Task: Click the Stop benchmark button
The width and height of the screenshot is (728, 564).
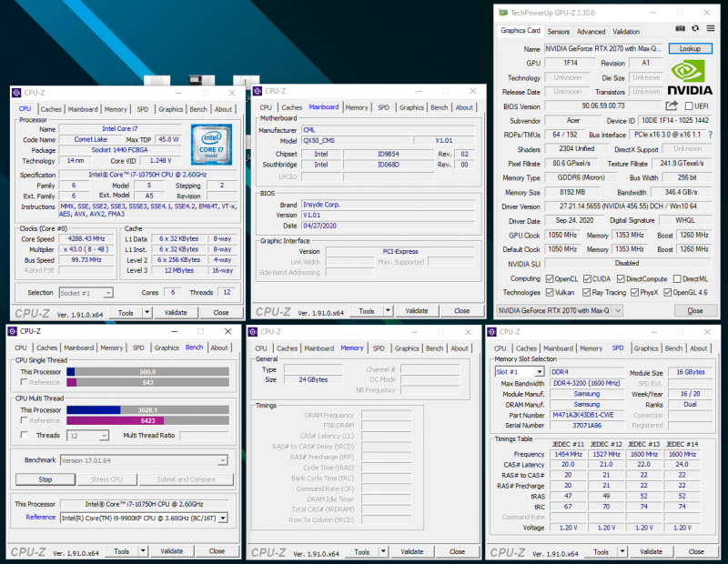Action: (x=45, y=479)
